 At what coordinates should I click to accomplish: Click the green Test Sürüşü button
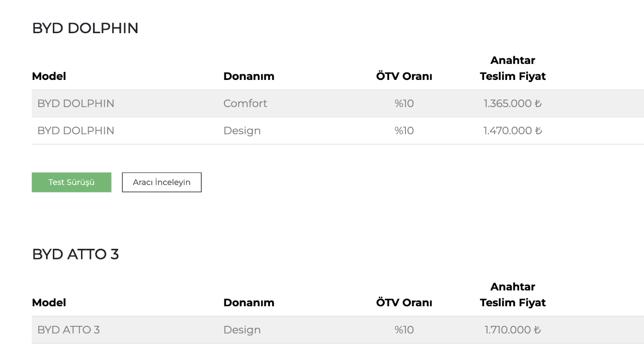point(71,182)
